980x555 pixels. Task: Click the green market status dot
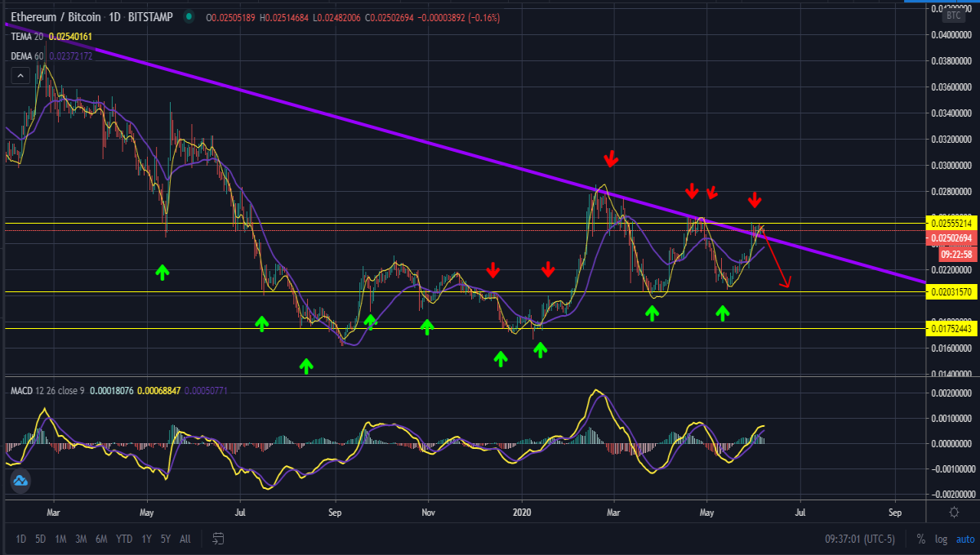pyautogui.click(x=189, y=17)
